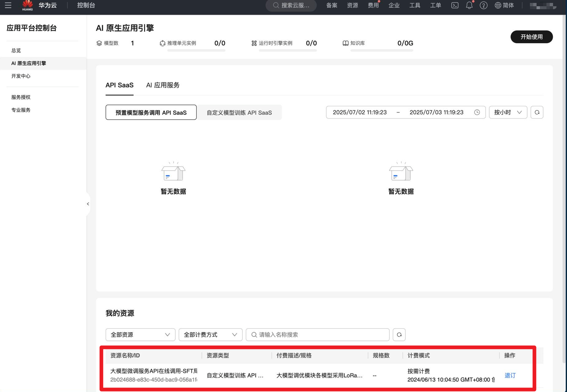Open 总览 in the sidebar
This screenshot has height=392, width=567.
tap(16, 51)
